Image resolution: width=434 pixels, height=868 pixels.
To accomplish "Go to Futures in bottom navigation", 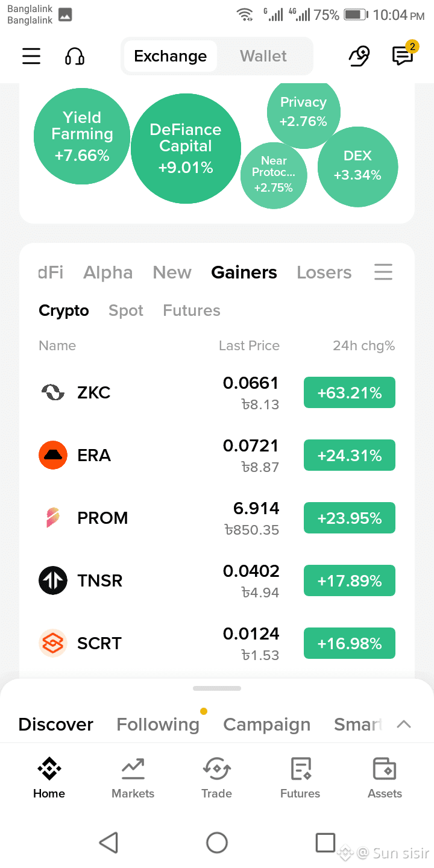I will 300,778.
